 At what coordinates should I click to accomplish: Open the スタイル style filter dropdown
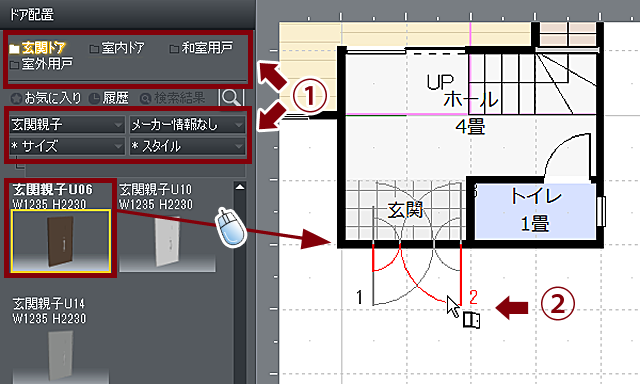click(x=187, y=146)
